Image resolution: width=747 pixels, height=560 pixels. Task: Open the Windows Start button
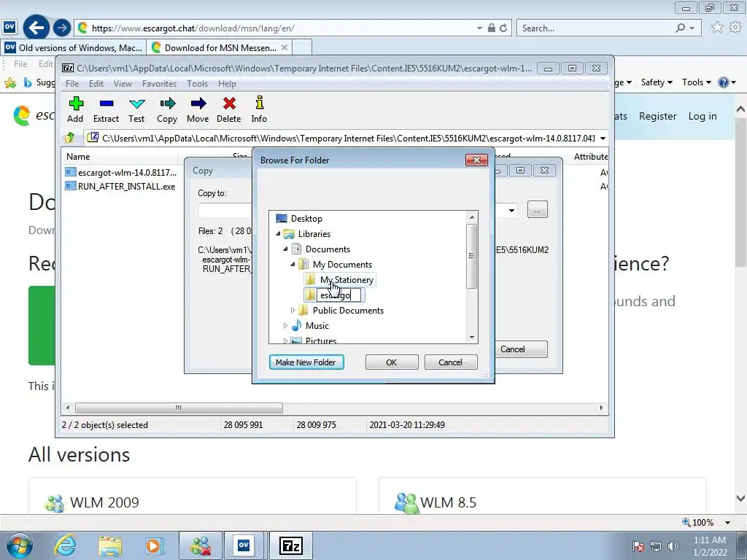pos(20,545)
